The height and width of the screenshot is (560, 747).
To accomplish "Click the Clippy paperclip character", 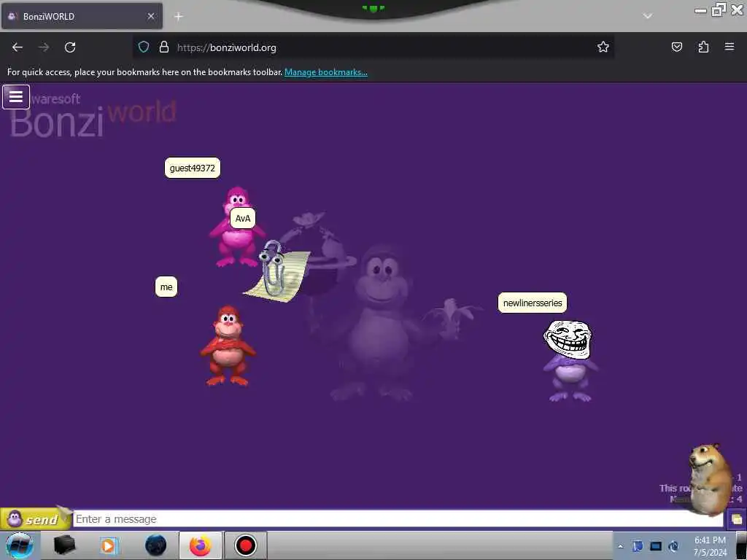I will 276,271.
